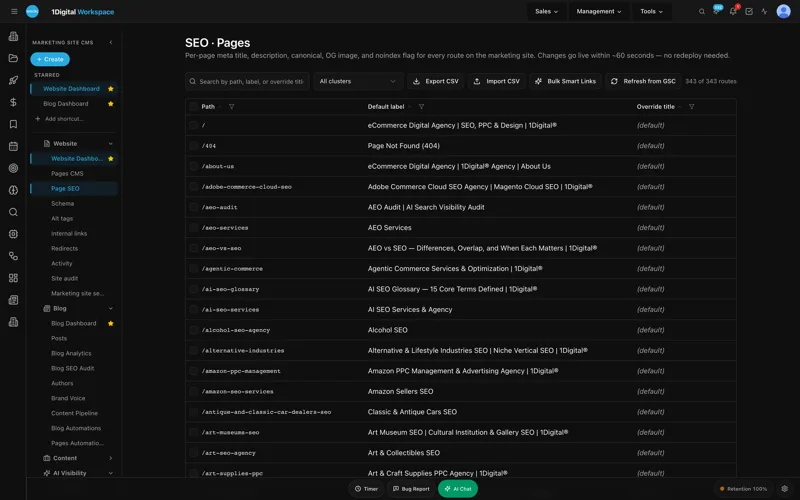Open the Bug Report button
This screenshot has width=800, height=500.
click(x=411, y=489)
